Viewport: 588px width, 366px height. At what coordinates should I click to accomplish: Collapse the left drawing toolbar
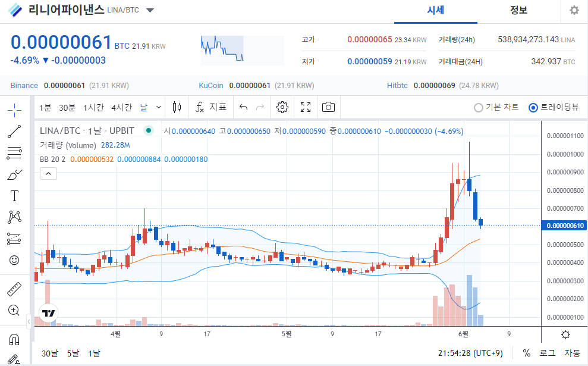(x=29, y=322)
